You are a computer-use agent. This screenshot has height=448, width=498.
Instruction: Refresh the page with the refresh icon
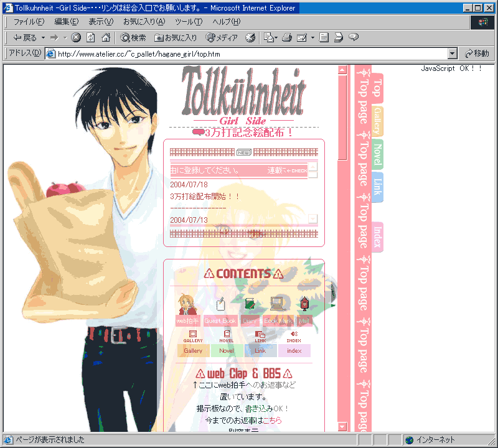click(91, 38)
